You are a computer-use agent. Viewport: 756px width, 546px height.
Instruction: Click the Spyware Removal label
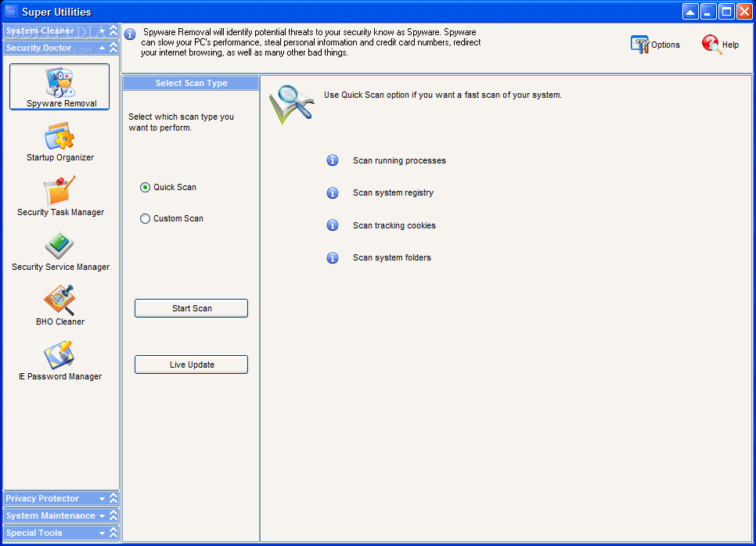point(62,103)
